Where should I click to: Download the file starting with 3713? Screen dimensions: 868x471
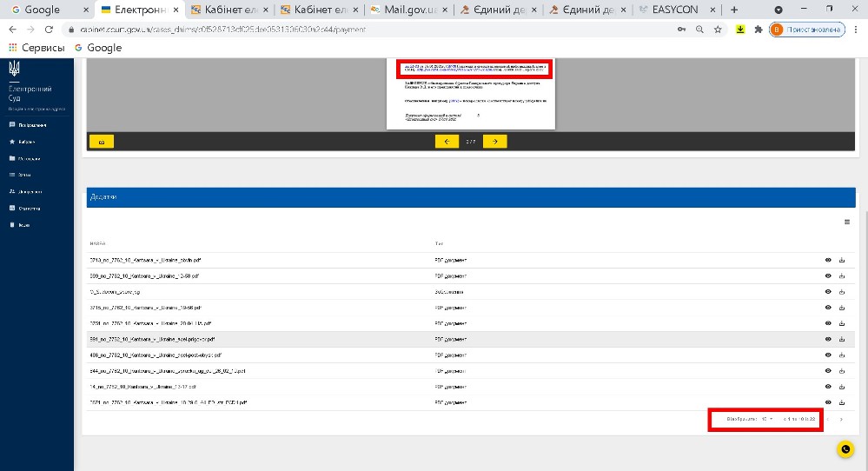pyautogui.click(x=842, y=260)
